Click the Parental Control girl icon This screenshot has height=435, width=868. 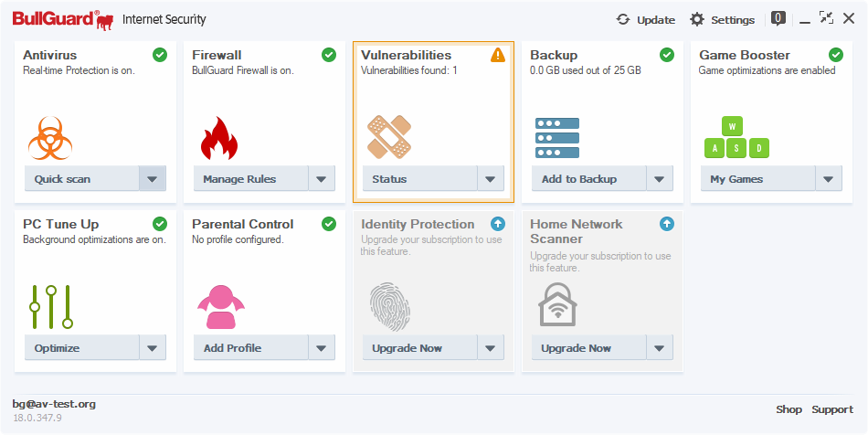(x=220, y=307)
